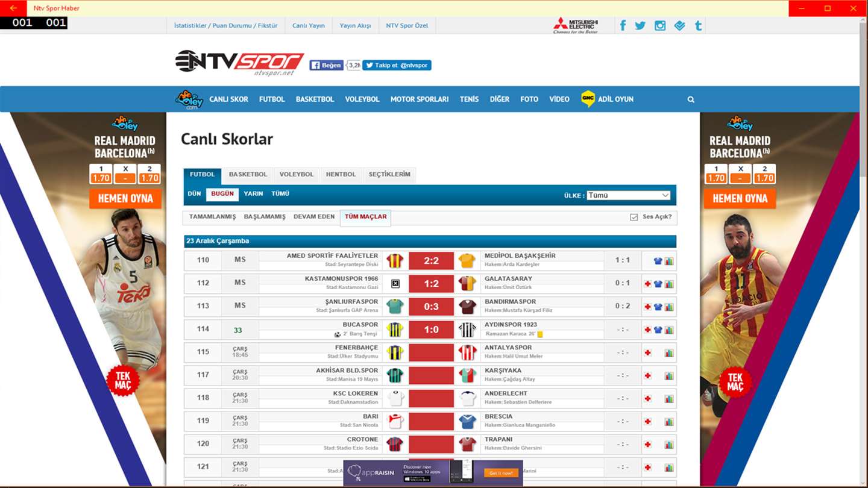Switch to the Basketbol scores tab
The width and height of the screenshot is (868, 488).
pyautogui.click(x=248, y=175)
